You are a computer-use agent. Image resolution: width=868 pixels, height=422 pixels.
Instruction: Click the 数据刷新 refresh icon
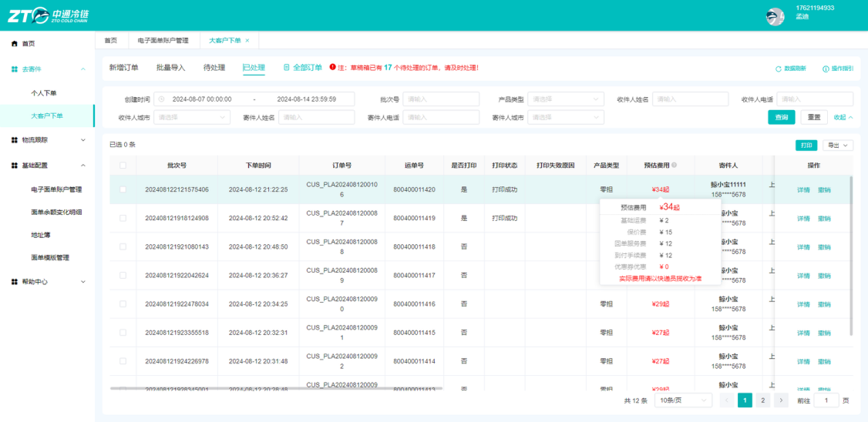[779, 69]
